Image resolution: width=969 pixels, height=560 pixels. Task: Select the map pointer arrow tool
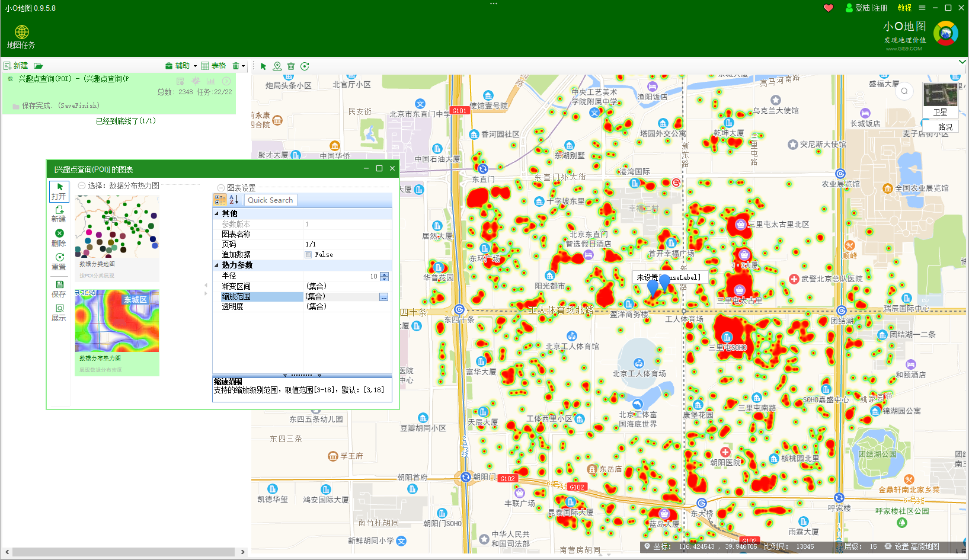pyautogui.click(x=263, y=66)
